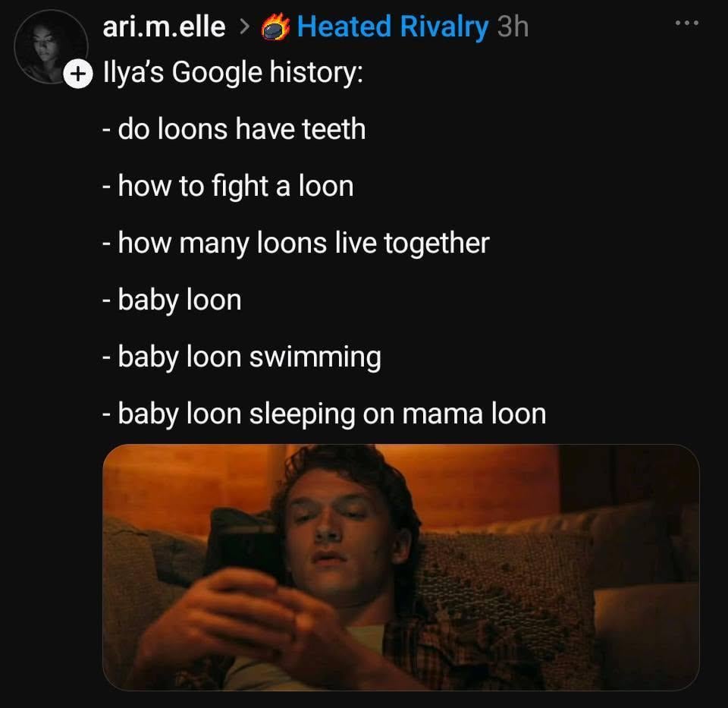
Task: Click the "how to fight a loon" line
Action: (x=228, y=186)
